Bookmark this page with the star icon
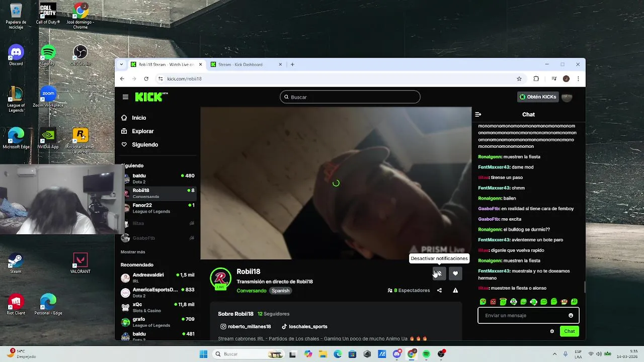 (519, 79)
